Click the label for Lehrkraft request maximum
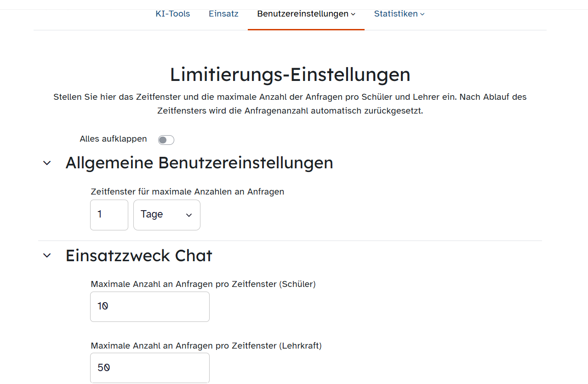Screen dimensions: 588x384 tap(206, 346)
